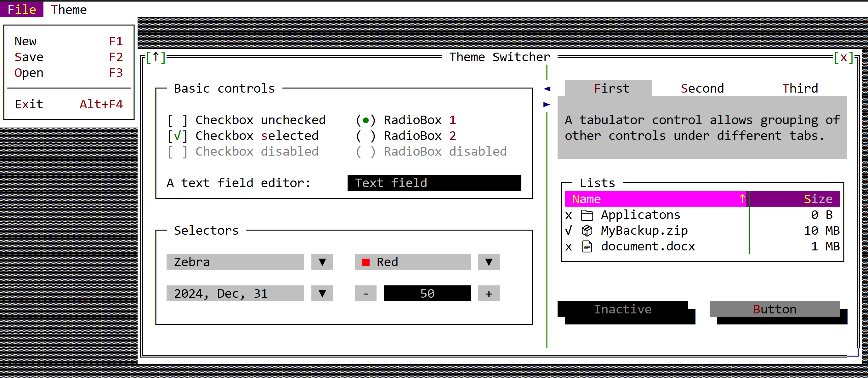Choose Save from the File menu

pos(69,57)
